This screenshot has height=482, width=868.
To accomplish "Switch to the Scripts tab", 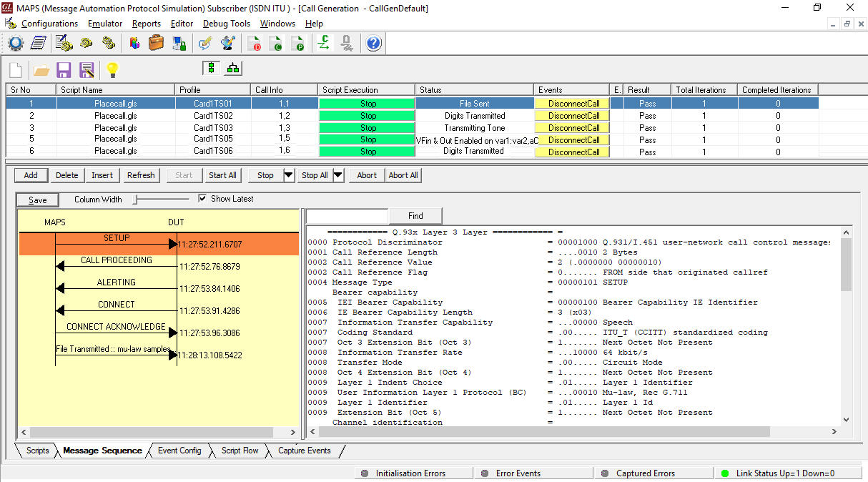I will pyautogui.click(x=37, y=451).
